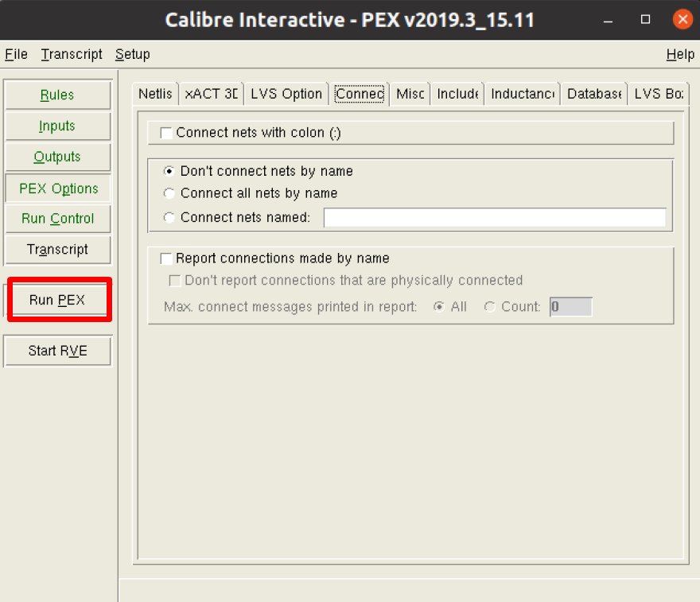Select Connect all nets by name

tap(169, 193)
